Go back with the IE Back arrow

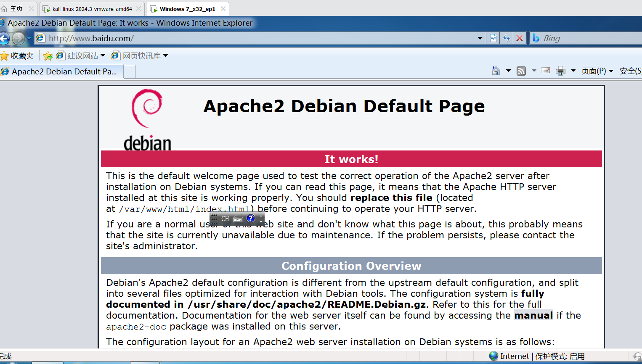(x=4, y=39)
